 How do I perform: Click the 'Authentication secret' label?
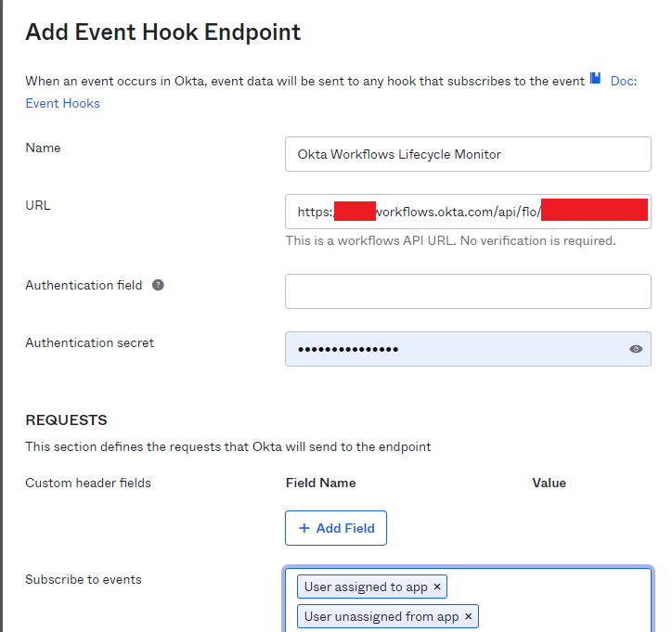click(x=89, y=342)
